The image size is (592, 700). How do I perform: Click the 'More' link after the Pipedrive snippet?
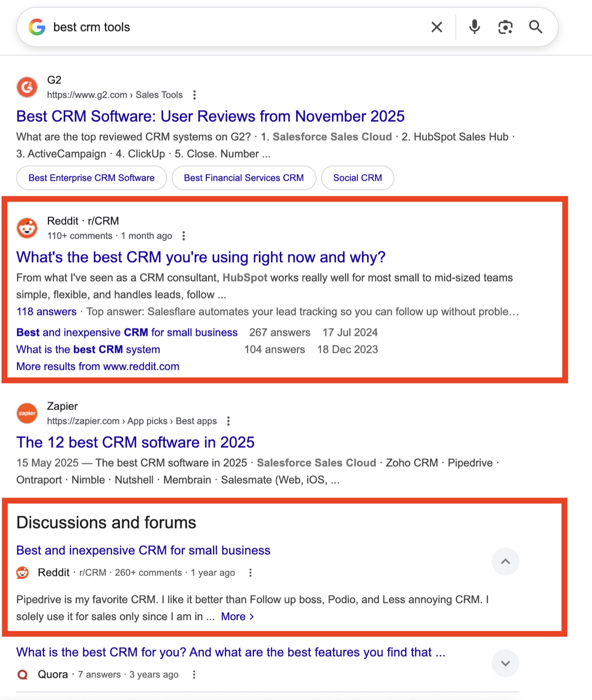237,617
